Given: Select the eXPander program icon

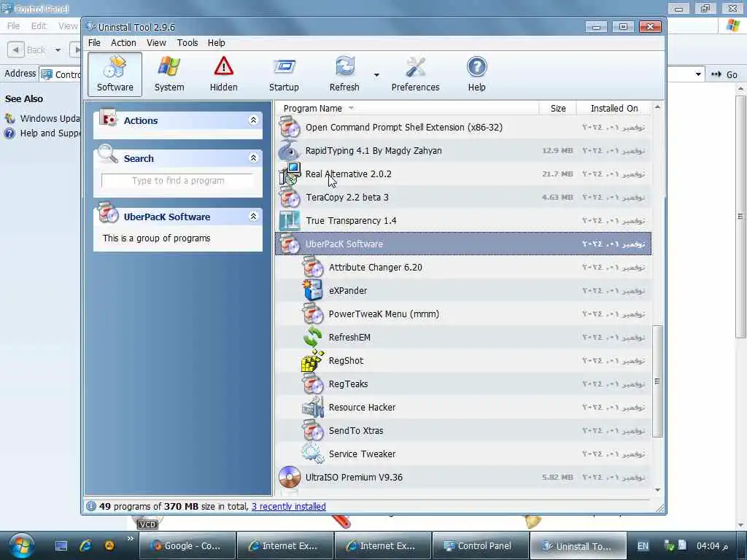Looking at the screenshot, I should (312, 290).
